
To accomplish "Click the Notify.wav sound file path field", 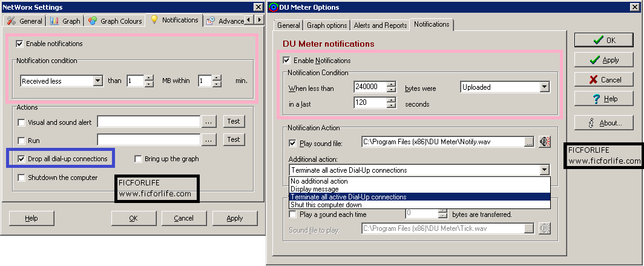I will coord(443,142).
